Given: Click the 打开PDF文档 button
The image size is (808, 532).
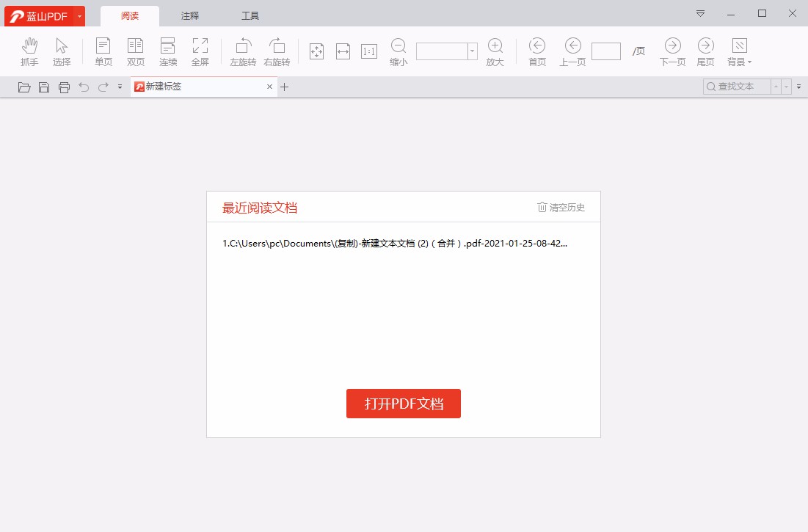Looking at the screenshot, I should [403, 404].
